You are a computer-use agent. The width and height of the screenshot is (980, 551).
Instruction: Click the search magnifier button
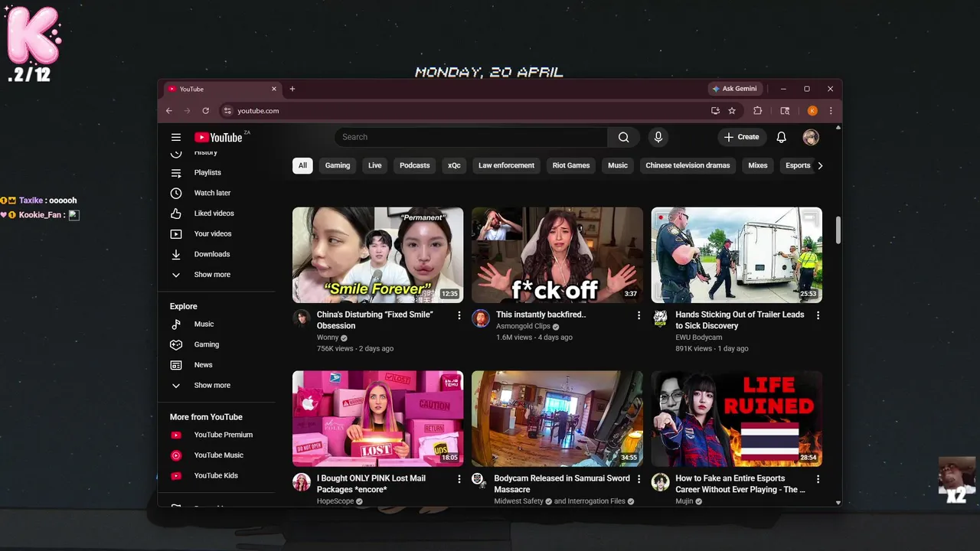tap(624, 137)
